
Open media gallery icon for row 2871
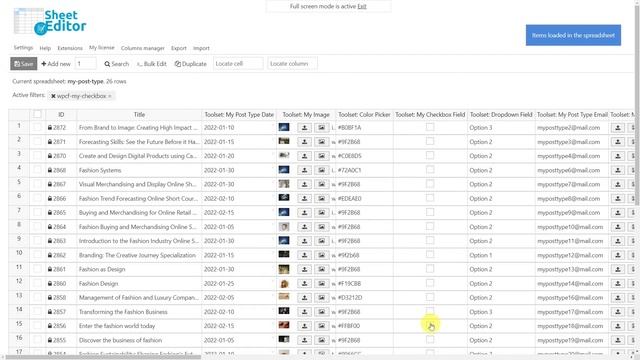322,142
